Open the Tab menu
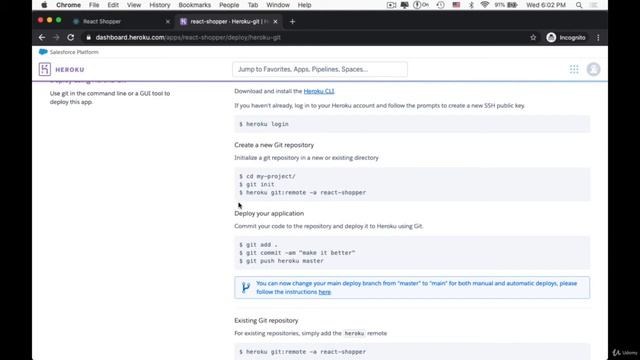This screenshot has height=360, width=640. tap(253, 5)
